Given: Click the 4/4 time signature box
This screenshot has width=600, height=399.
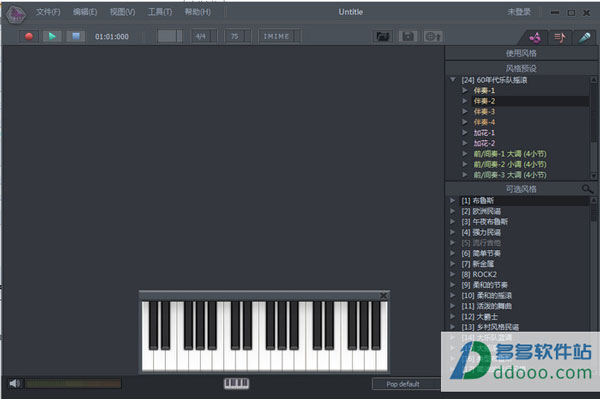Looking at the screenshot, I should [x=204, y=36].
